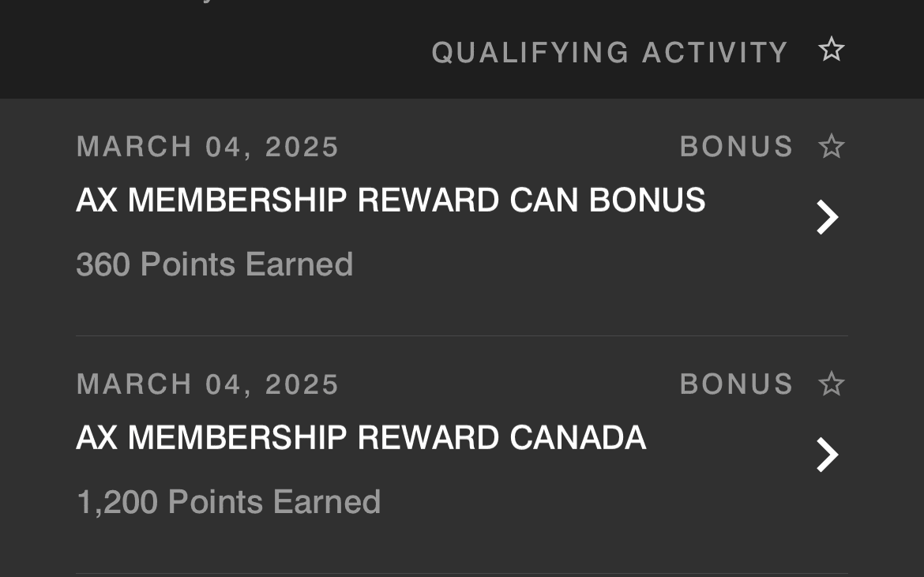The image size is (924, 577).
Task: Select the star next to QUALIFYING ACTIVITY
Action: pyautogui.click(x=831, y=49)
